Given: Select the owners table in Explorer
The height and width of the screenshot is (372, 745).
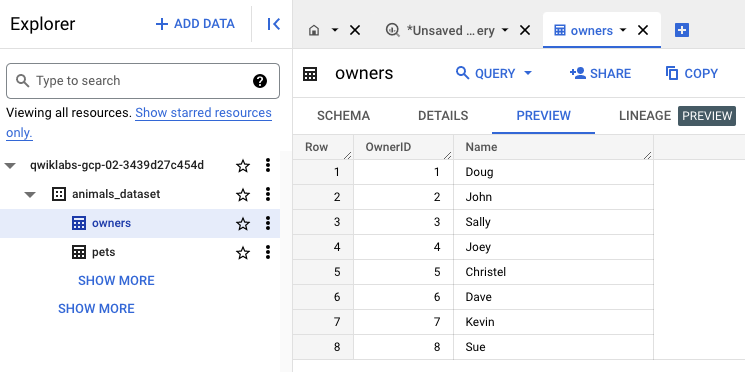Looking at the screenshot, I should tap(111, 223).
